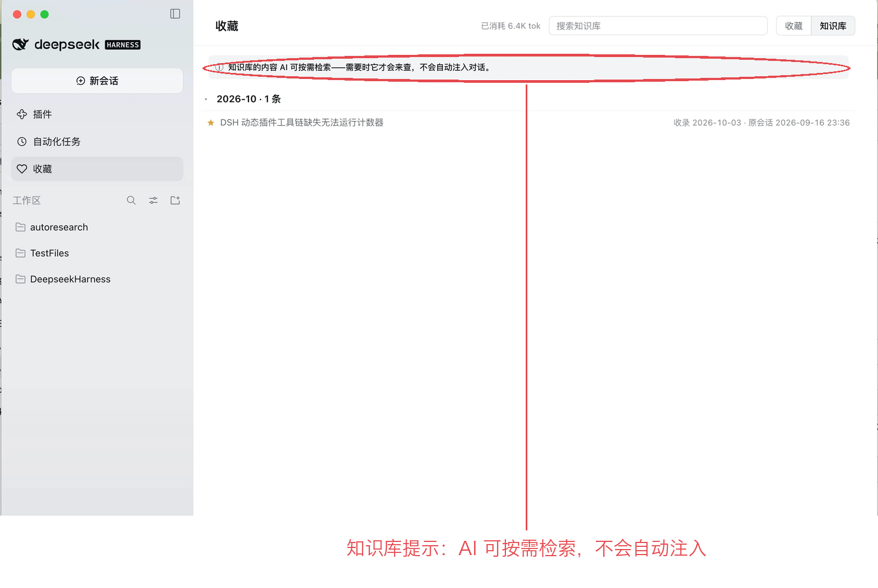Viewport: 878px width, 588px height.
Task: Click the 2026-10 · 1 条 group header
Action: click(249, 99)
